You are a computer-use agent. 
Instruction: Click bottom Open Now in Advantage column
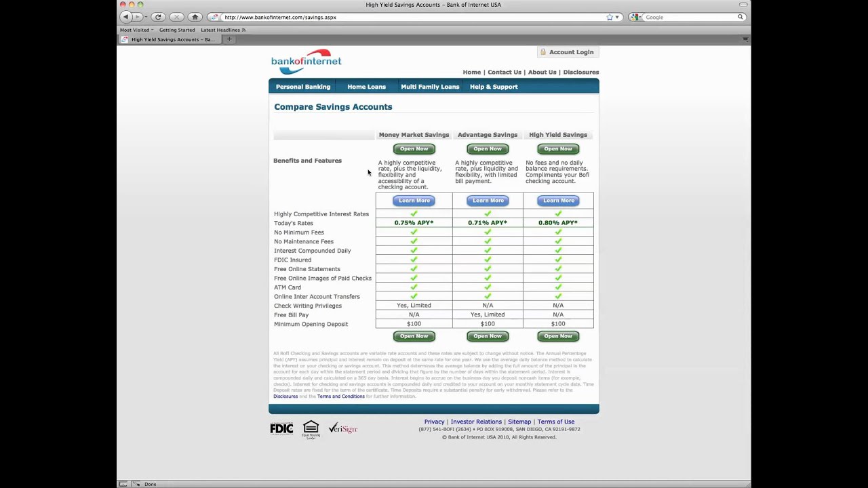point(488,336)
